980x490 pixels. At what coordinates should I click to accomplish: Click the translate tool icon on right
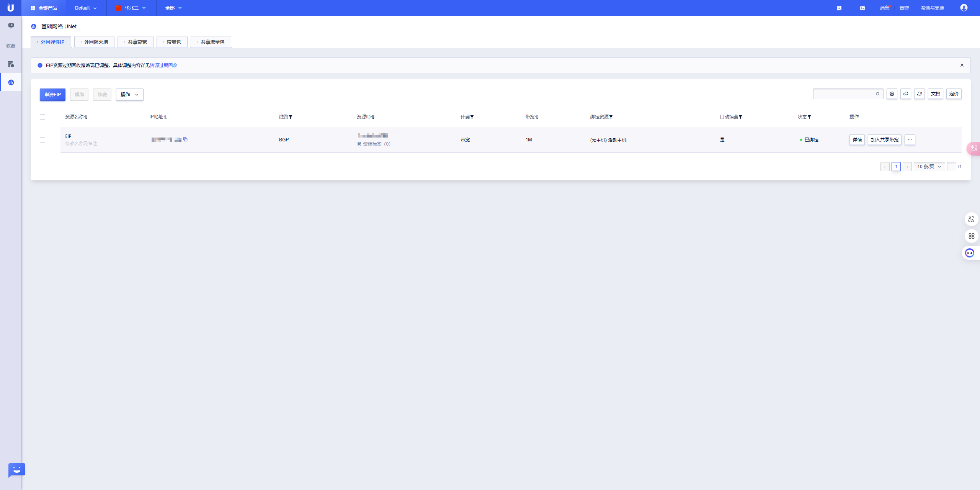click(x=971, y=219)
